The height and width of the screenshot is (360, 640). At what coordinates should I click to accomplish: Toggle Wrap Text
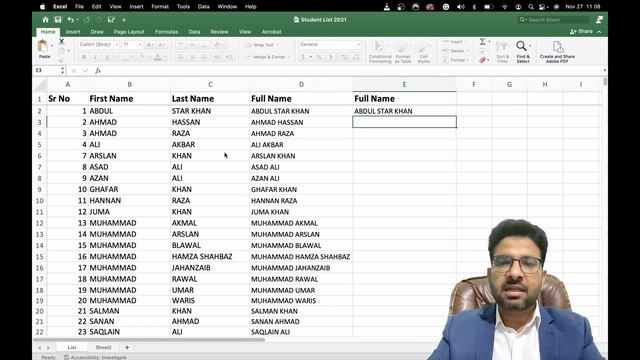pos(261,45)
